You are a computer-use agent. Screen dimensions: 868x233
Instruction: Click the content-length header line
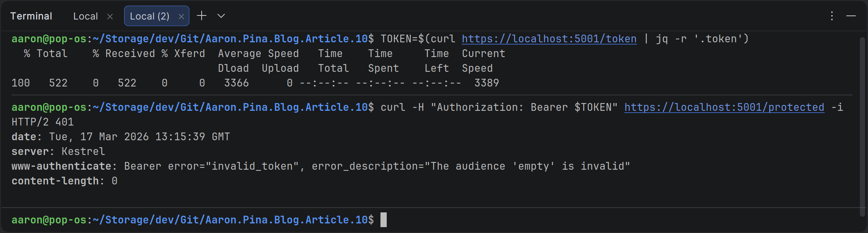click(64, 181)
